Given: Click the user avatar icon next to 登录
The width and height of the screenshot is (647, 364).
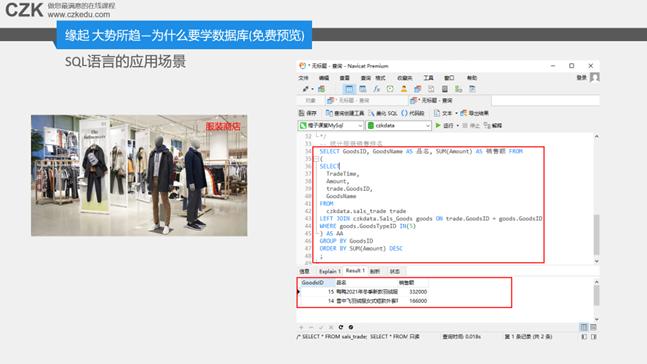Looking at the screenshot, I should 595,78.
